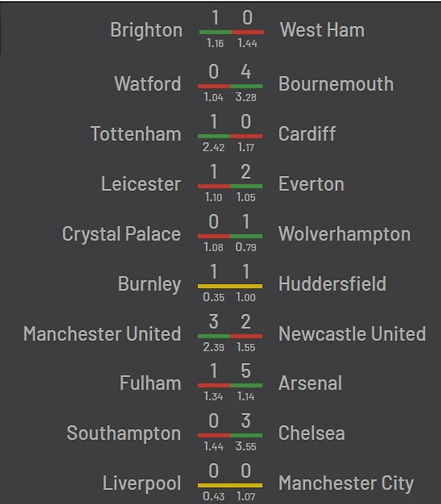Select Bournemouth team name

(336, 84)
